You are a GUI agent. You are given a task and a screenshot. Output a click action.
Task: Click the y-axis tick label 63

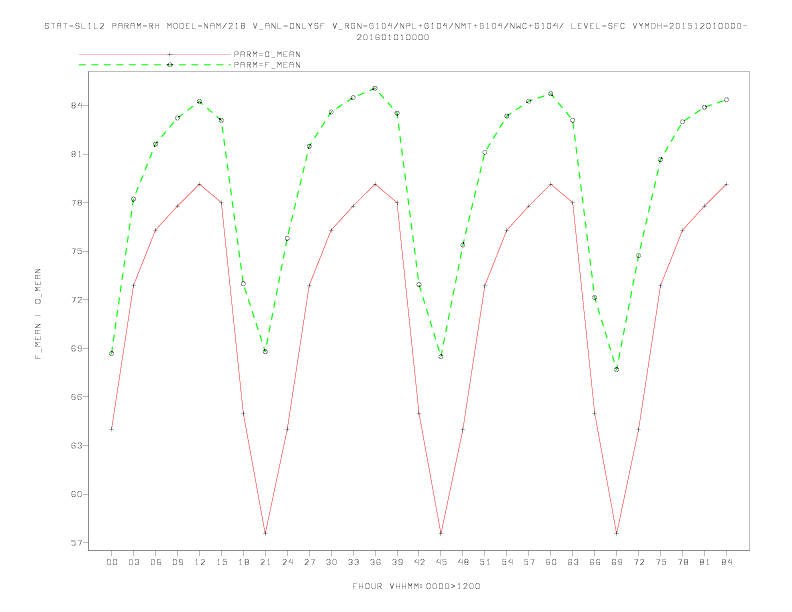(76, 445)
